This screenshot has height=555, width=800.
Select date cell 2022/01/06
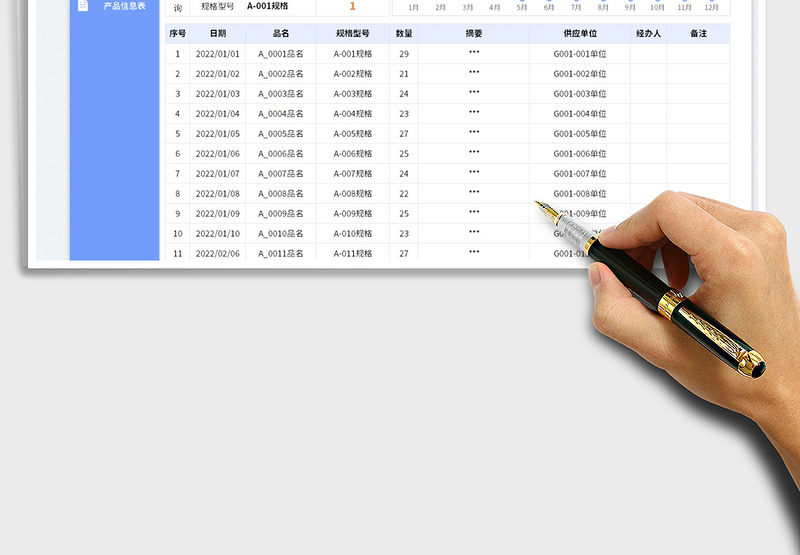pyautogui.click(x=218, y=154)
